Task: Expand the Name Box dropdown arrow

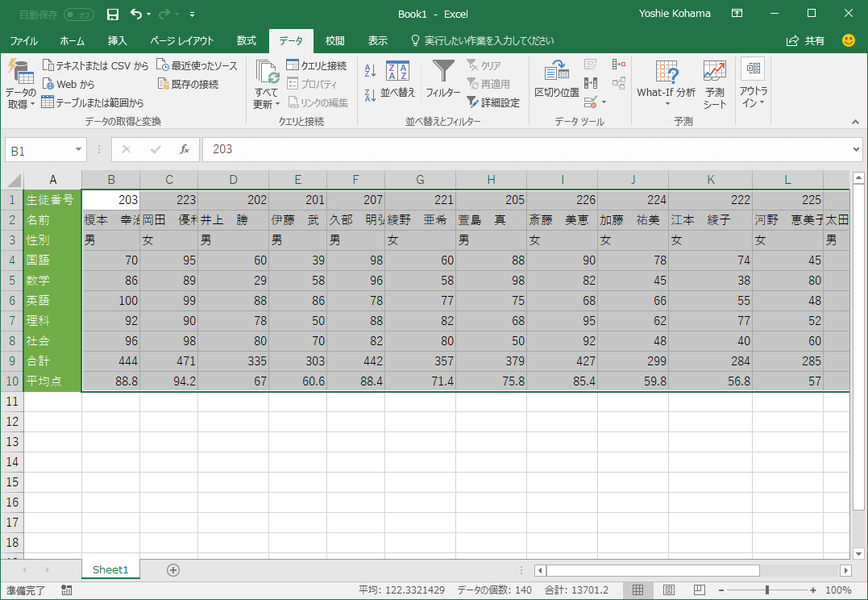Action: [78, 150]
